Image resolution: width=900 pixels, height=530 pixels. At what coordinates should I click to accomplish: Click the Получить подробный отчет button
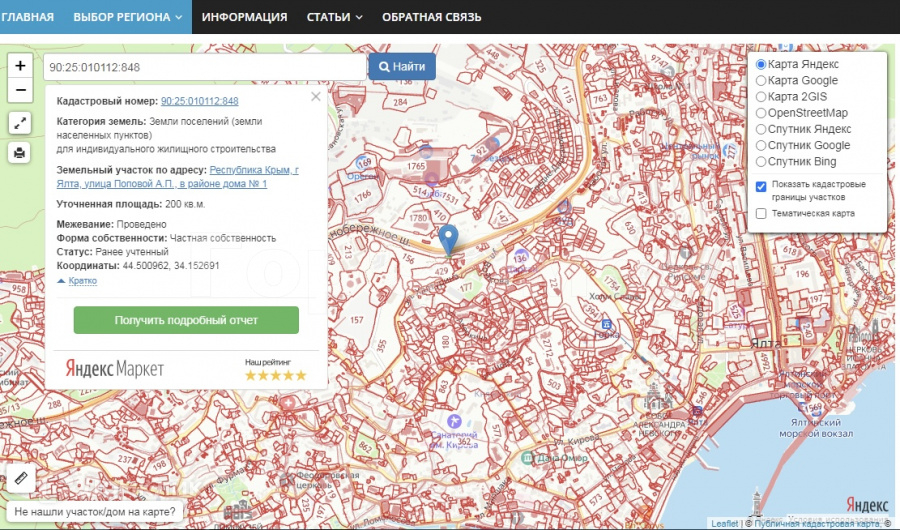coord(186,320)
